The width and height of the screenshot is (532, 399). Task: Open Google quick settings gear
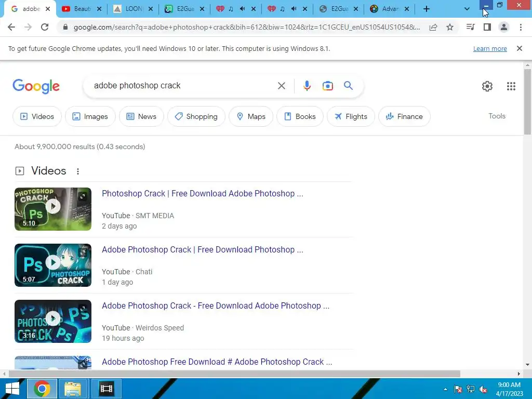click(x=487, y=86)
